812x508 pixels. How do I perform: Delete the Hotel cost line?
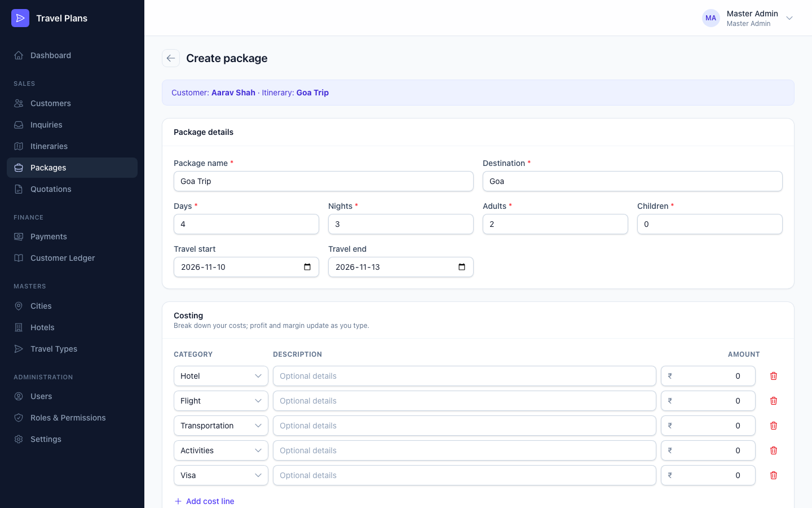(x=774, y=376)
